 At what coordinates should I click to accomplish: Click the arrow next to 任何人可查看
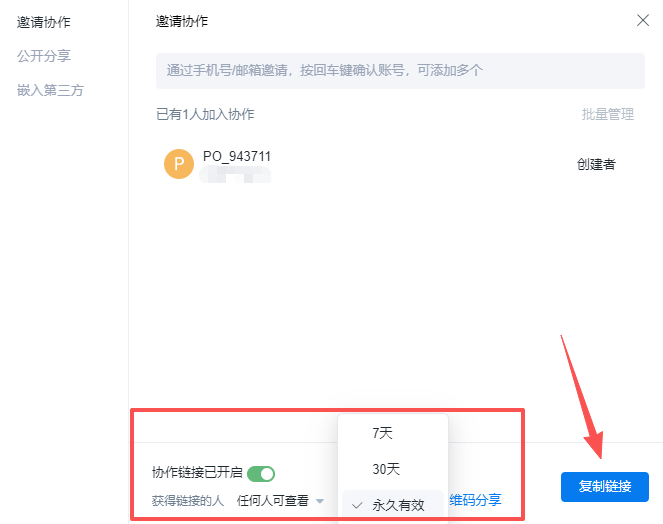click(x=320, y=501)
